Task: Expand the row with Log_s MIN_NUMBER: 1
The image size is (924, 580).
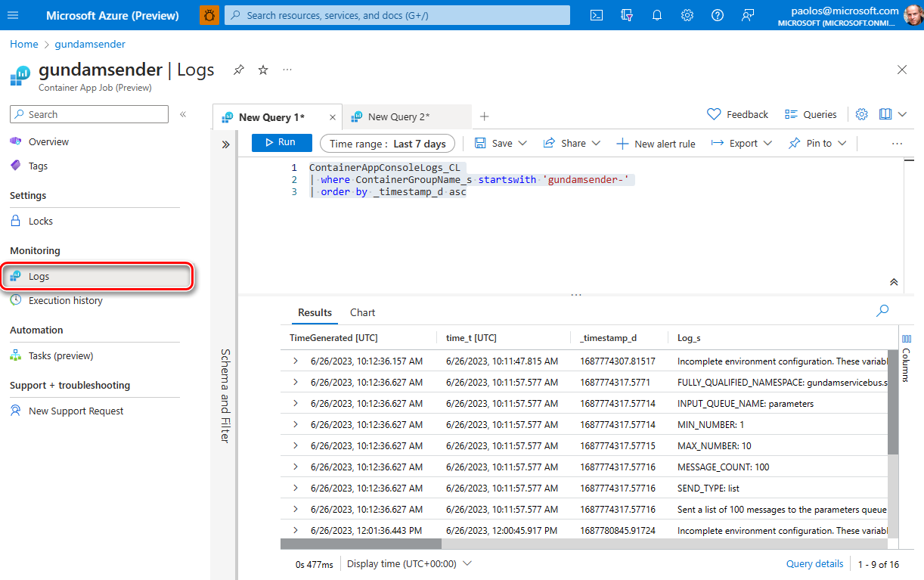Action: point(296,424)
